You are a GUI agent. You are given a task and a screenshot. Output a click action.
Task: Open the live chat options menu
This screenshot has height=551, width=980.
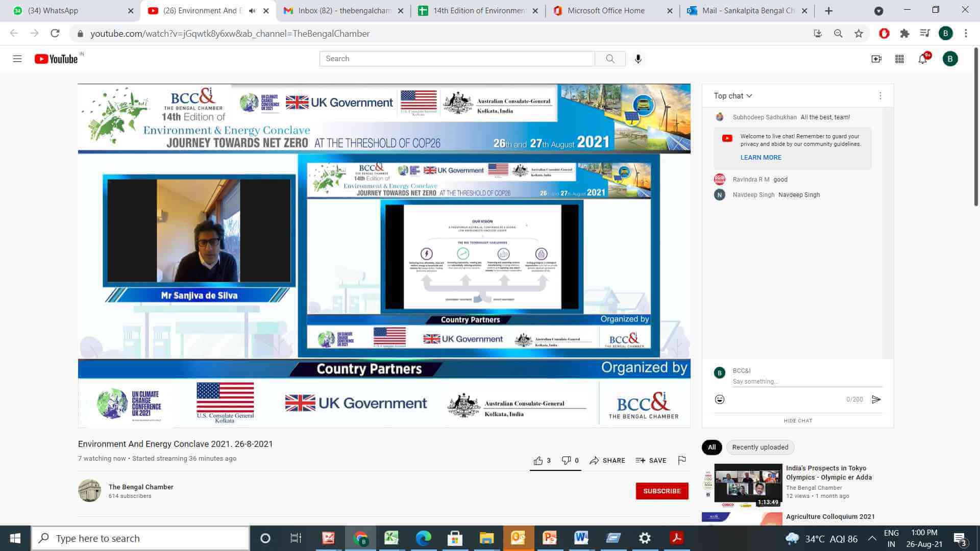tap(880, 96)
